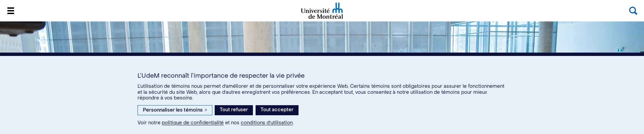Click the blue magnifying glass search icon
Viewport: 644px width, 134px height.
click(x=633, y=11)
